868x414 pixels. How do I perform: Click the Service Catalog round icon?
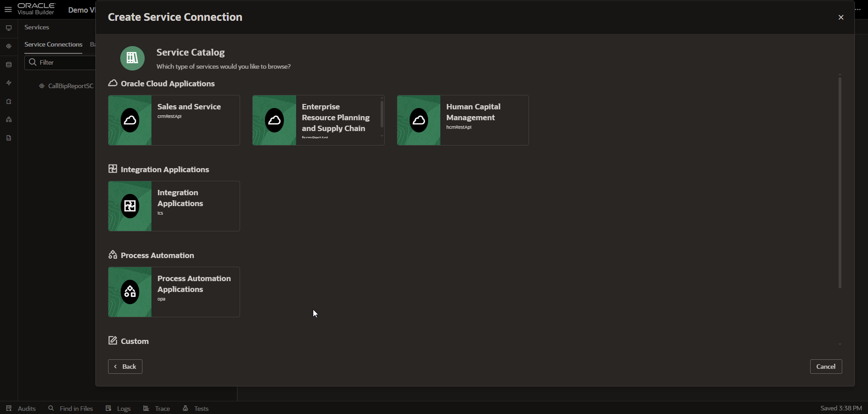point(132,58)
